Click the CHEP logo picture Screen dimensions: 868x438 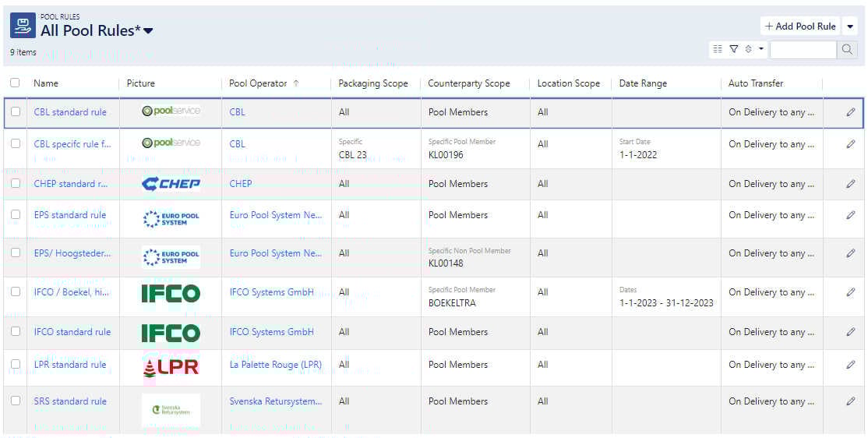[x=171, y=184]
